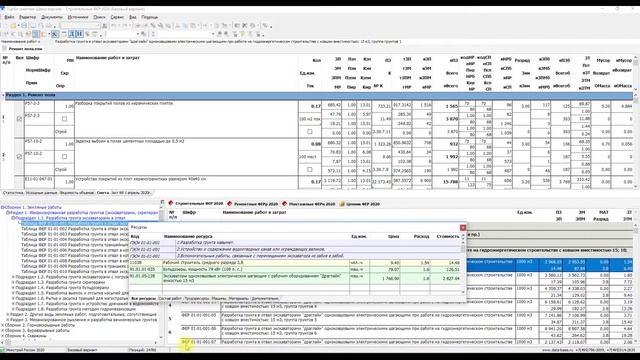Expand Подраздел 1.2 tree node

coord(13,277)
